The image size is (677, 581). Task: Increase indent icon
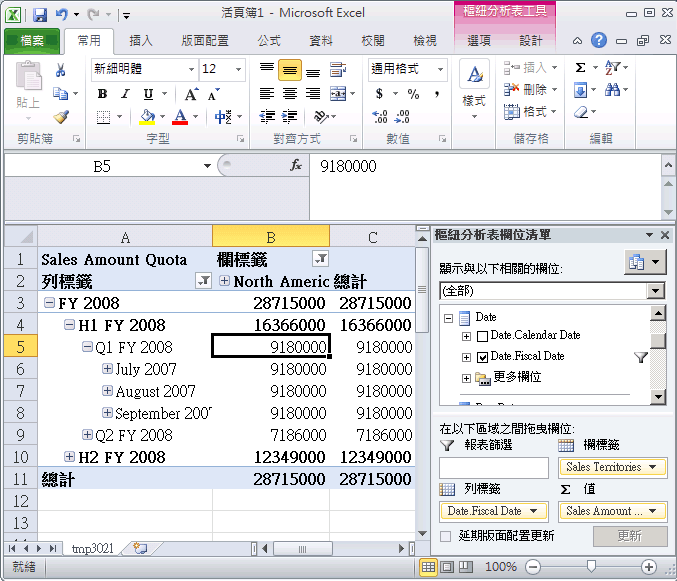[290, 117]
